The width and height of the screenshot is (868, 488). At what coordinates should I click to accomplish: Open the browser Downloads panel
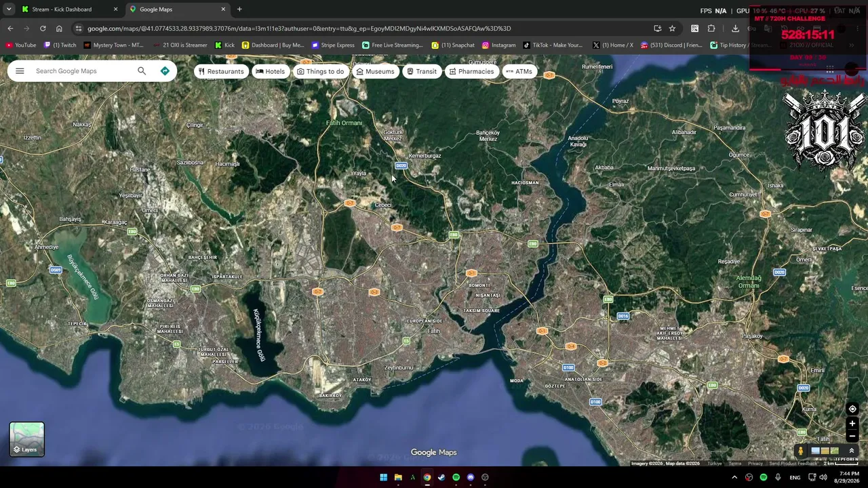pos(735,28)
